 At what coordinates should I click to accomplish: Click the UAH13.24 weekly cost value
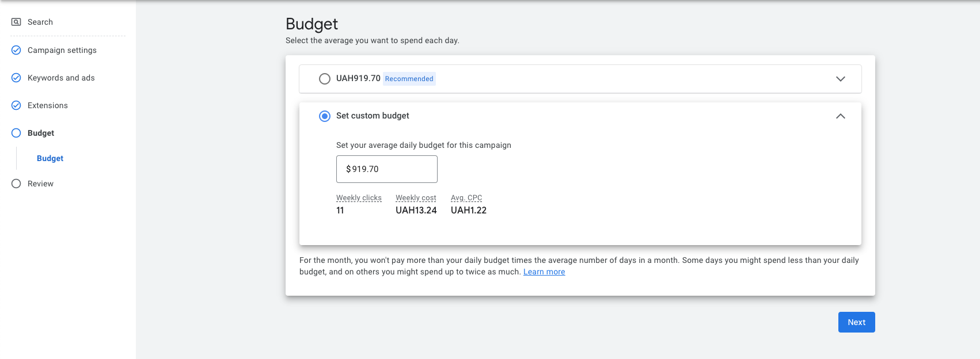pyautogui.click(x=416, y=211)
